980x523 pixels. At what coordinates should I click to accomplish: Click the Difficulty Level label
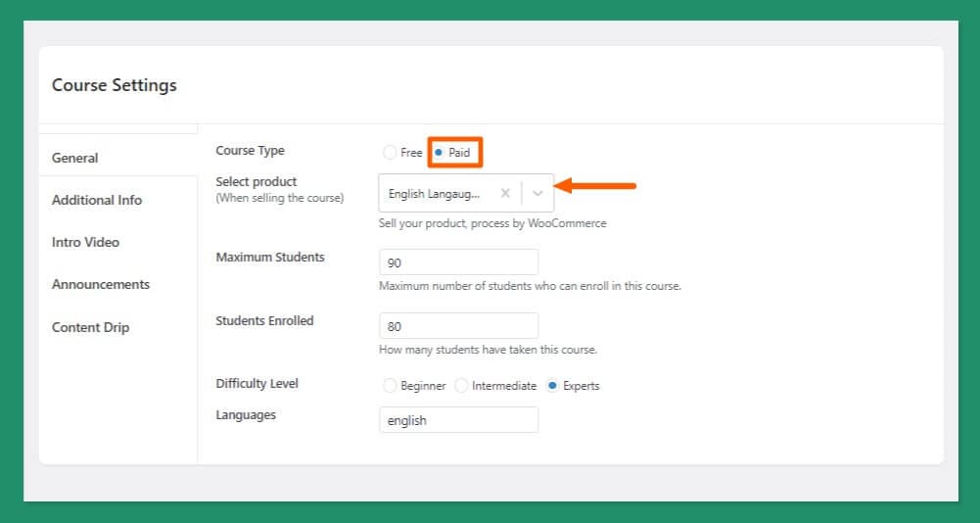click(x=257, y=384)
